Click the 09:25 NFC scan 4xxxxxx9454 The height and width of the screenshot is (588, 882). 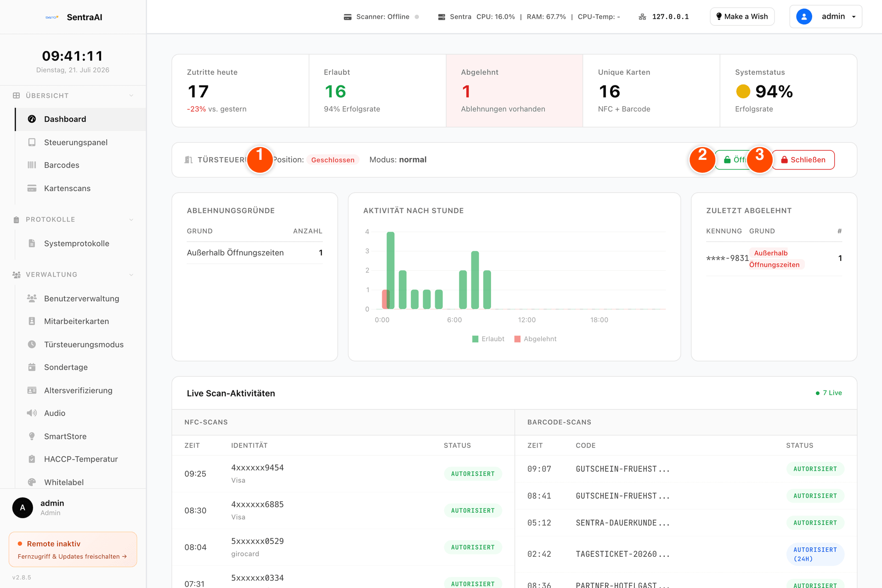343,474
